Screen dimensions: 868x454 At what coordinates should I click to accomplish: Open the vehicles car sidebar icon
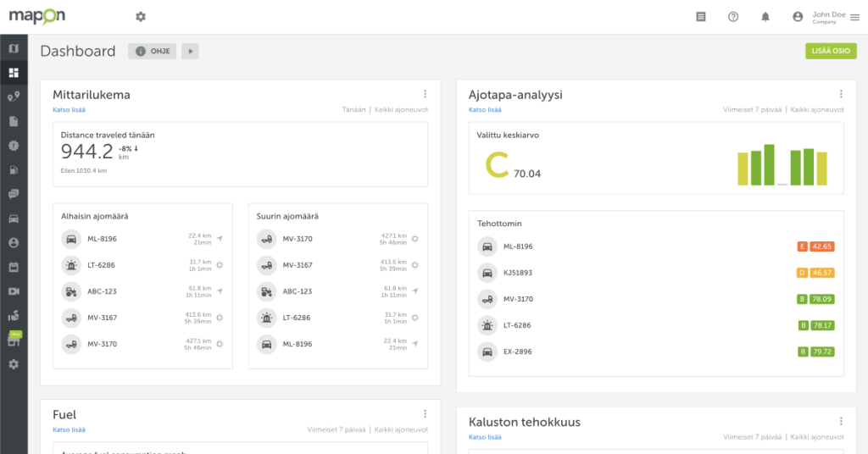14,219
